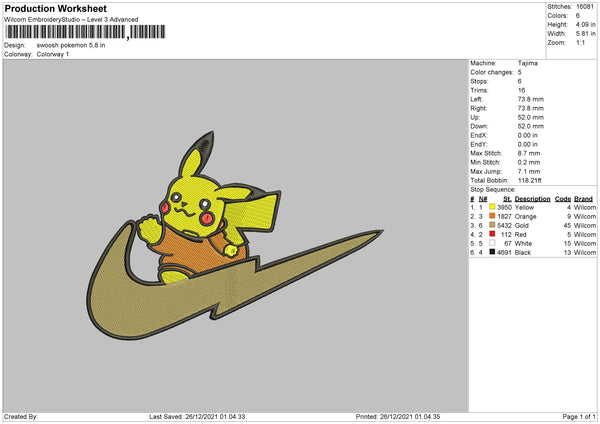
Task: Click the 'Color changes:' label
Action: [492, 72]
